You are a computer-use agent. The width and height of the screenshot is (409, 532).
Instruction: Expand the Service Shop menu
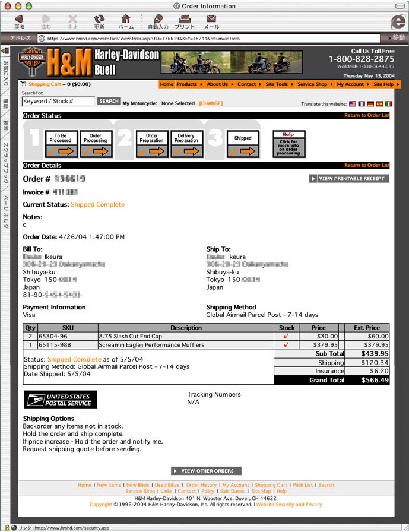point(315,84)
